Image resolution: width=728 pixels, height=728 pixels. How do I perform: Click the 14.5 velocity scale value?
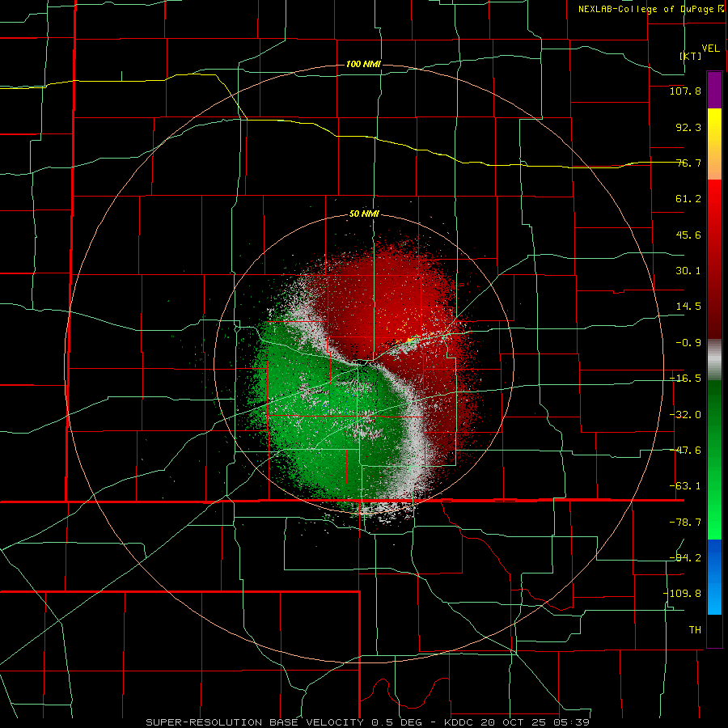point(688,307)
